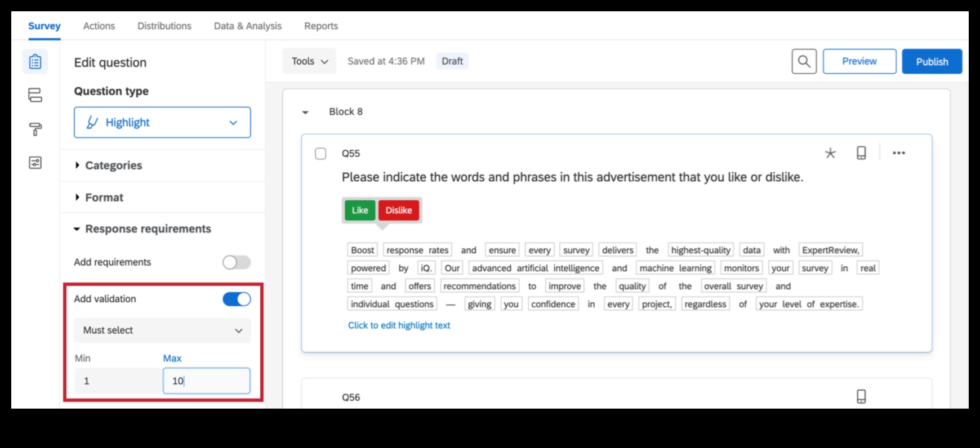Click the Min value input field

point(118,381)
